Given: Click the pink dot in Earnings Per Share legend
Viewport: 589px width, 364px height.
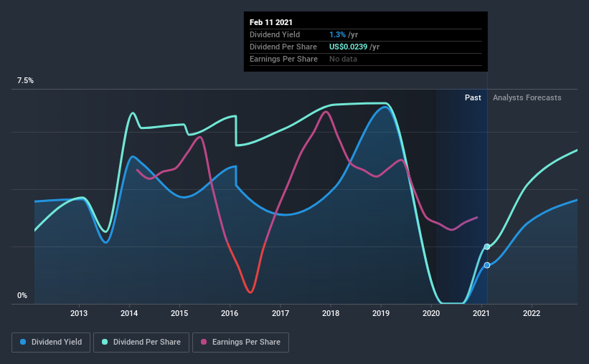Looking at the screenshot, I should [x=204, y=342].
